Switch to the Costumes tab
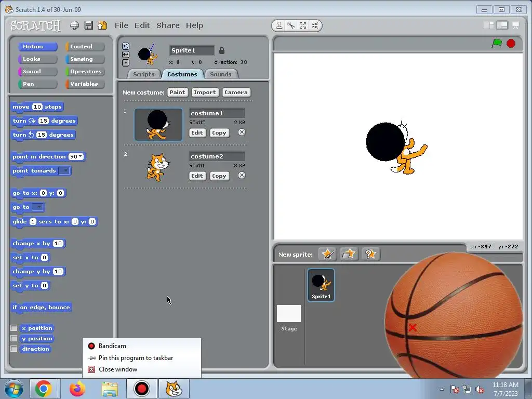The width and height of the screenshot is (532, 399). (x=182, y=74)
